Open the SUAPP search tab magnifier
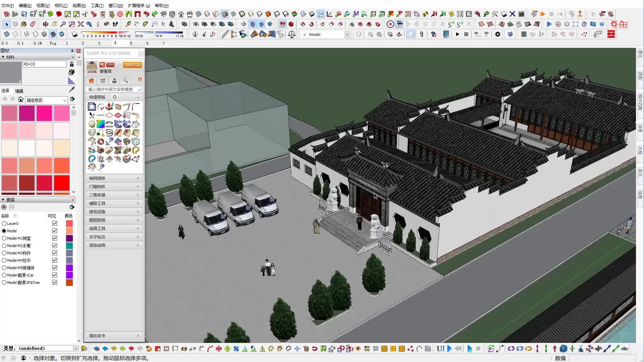The image size is (644, 362). [x=125, y=80]
